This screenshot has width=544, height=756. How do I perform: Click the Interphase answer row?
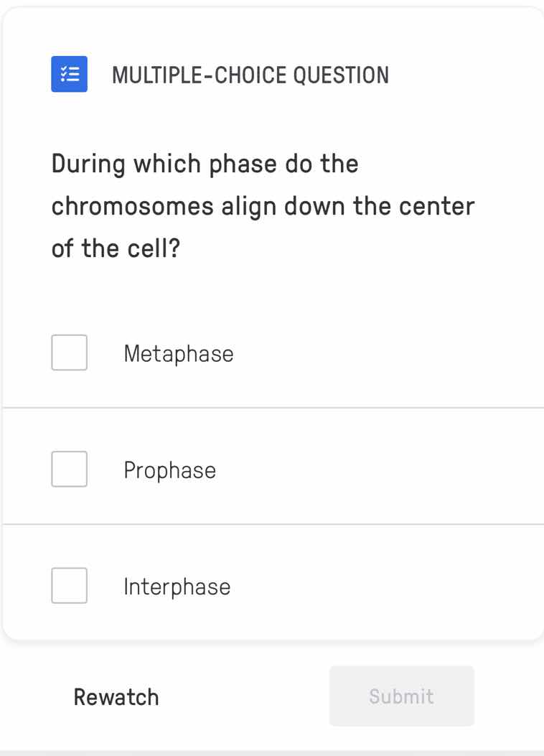click(272, 586)
